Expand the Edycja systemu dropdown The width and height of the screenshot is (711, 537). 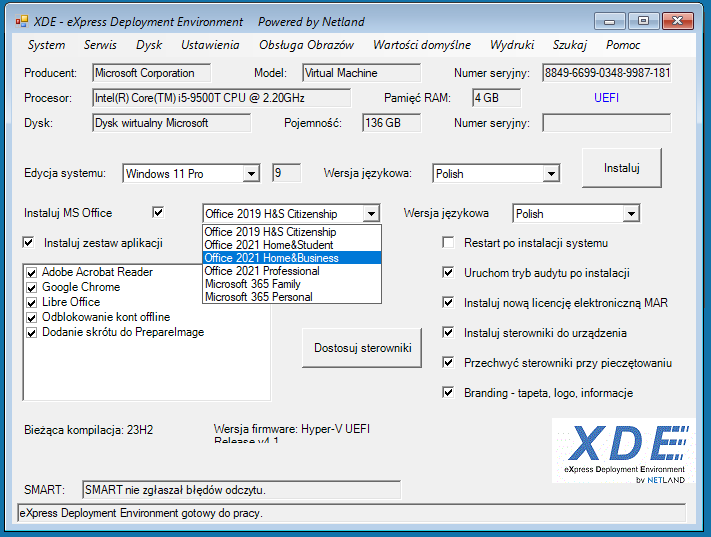click(x=250, y=174)
